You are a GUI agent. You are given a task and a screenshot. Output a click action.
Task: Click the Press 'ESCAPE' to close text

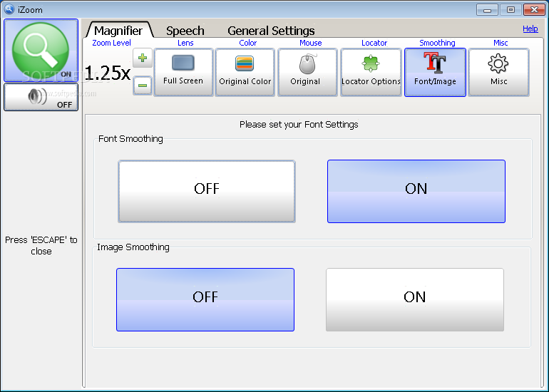click(41, 245)
